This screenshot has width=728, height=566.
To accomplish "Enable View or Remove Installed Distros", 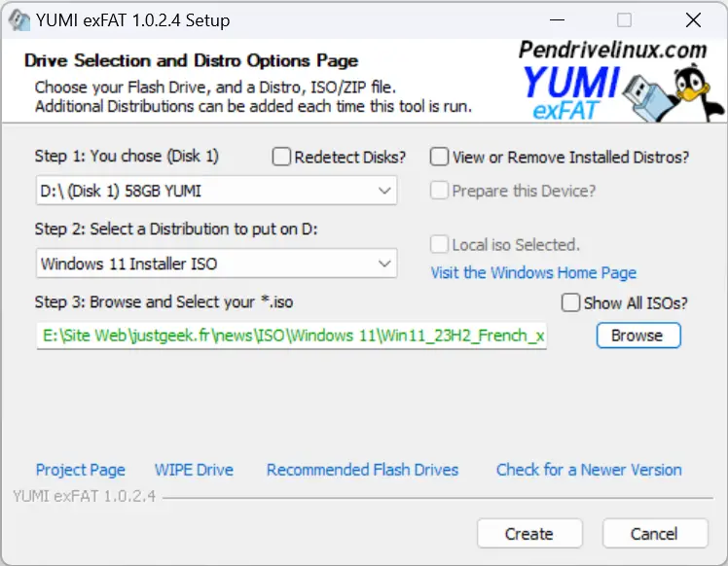I will point(439,157).
